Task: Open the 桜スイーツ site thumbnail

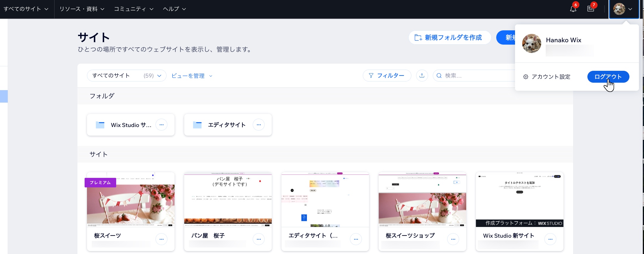Action: click(x=131, y=200)
